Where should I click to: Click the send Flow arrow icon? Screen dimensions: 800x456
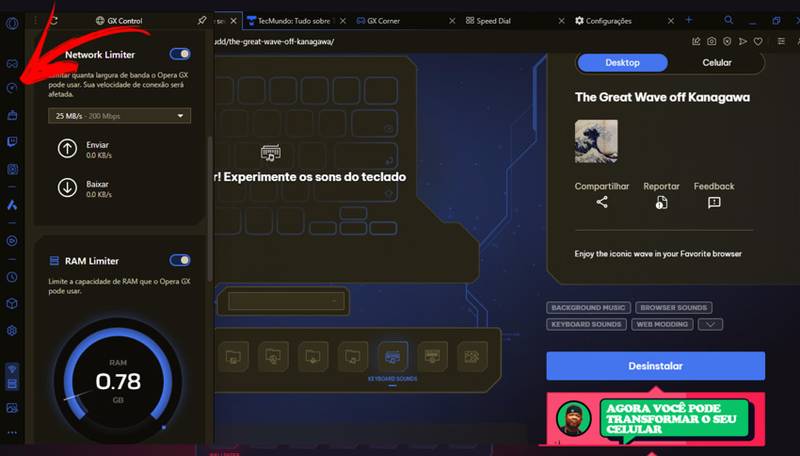[743, 41]
